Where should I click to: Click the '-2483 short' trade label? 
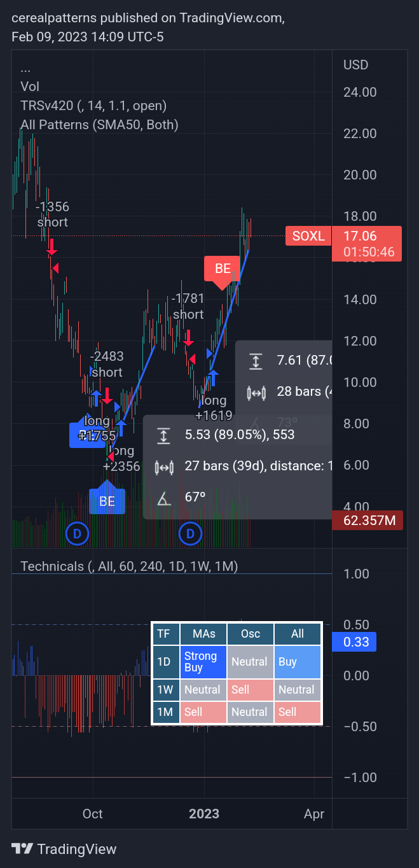point(107,364)
